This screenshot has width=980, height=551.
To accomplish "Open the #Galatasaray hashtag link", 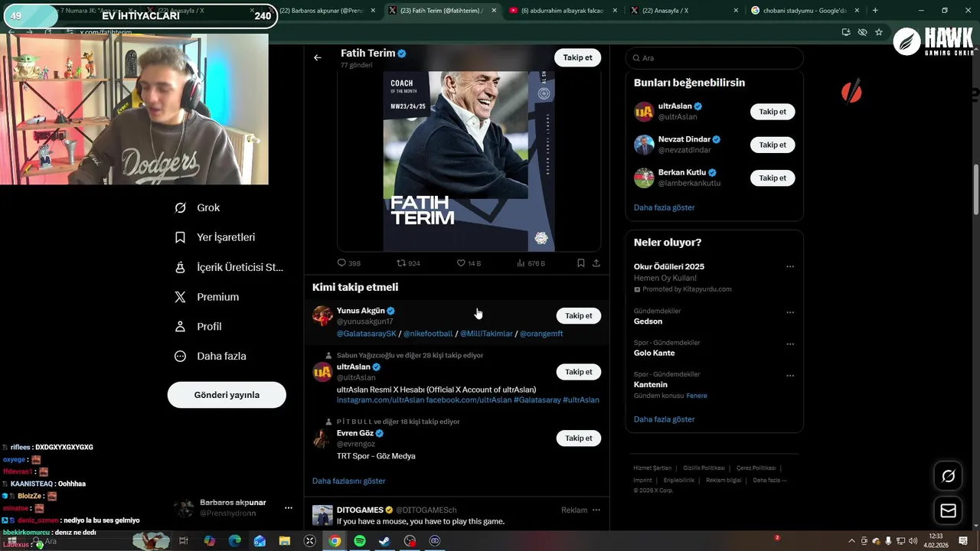I will (x=537, y=400).
